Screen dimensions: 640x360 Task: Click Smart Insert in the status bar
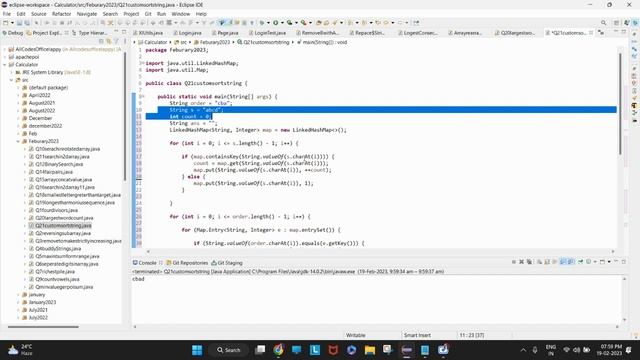[417, 335]
